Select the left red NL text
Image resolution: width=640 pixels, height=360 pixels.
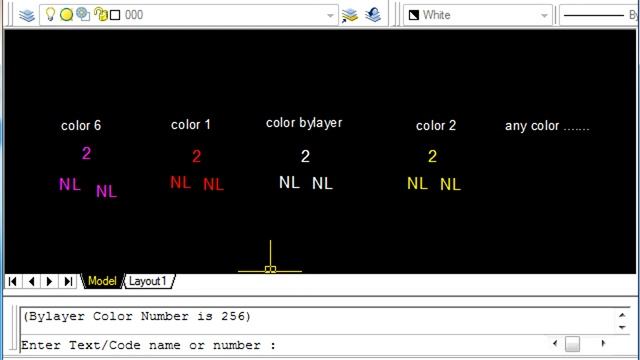pyautogui.click(x=180, y=182)
